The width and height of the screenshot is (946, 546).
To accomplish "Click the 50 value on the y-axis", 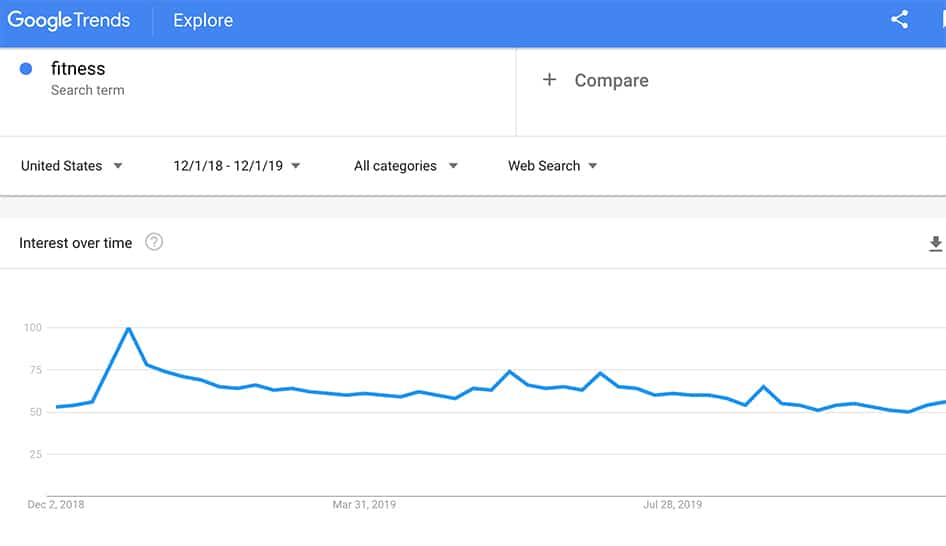I will point(35,412).
